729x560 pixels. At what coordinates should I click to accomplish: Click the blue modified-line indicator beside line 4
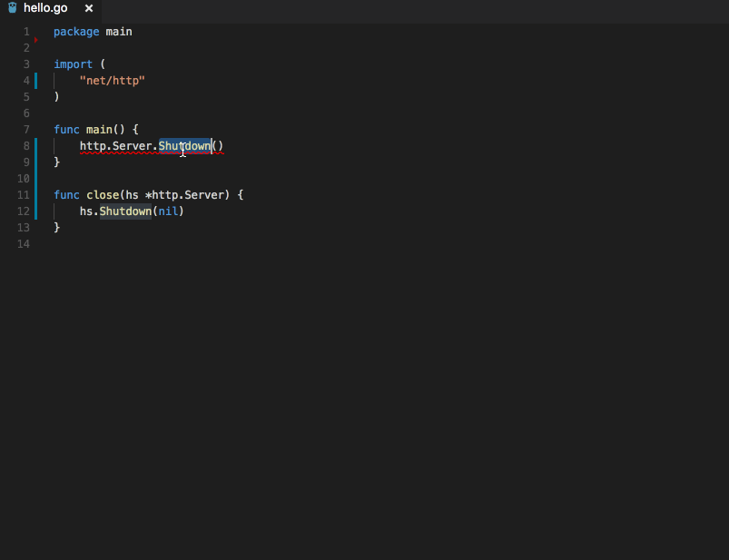click(34, 80)
